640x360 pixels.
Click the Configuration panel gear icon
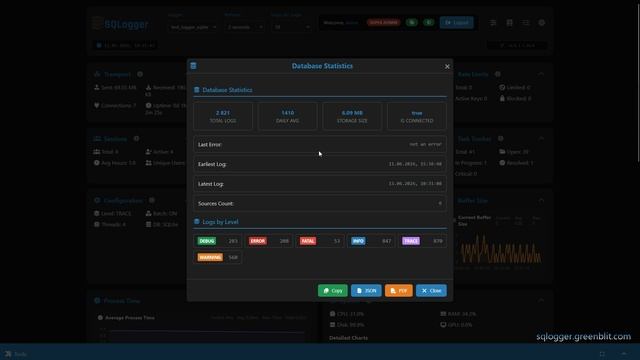point(97,200)
